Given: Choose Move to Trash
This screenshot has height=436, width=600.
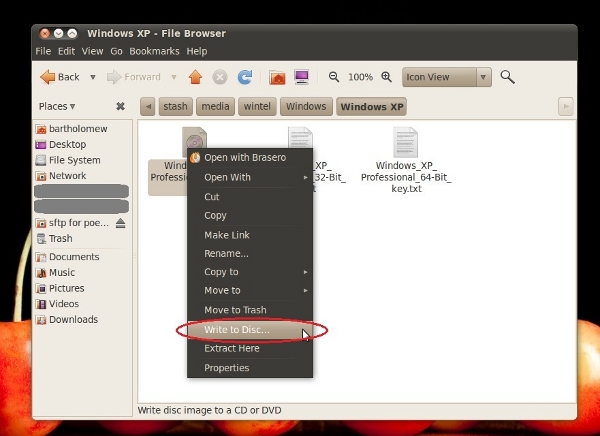Looking at the screenshot, I should pyautogui.click(x=250, y=310).
